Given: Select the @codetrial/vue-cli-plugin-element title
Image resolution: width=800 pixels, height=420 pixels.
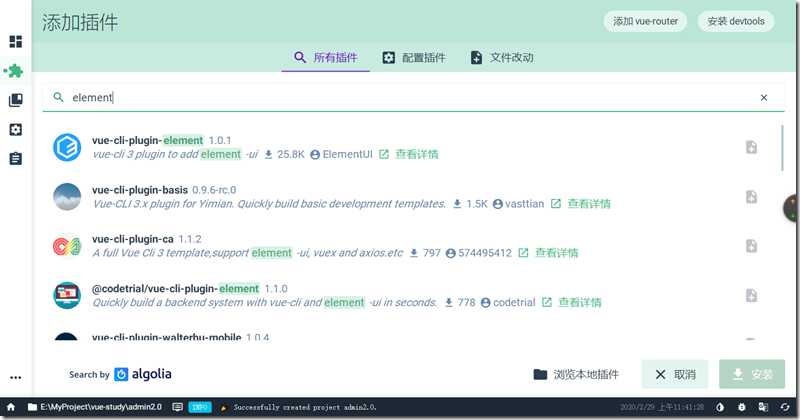Looking at the screenshot, I should pos(176,289).
